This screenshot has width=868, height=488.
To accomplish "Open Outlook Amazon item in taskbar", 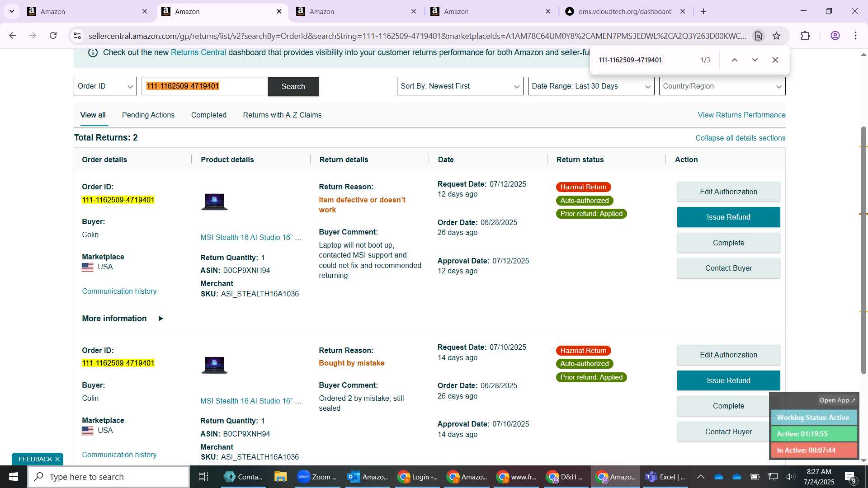I will 368,477.
